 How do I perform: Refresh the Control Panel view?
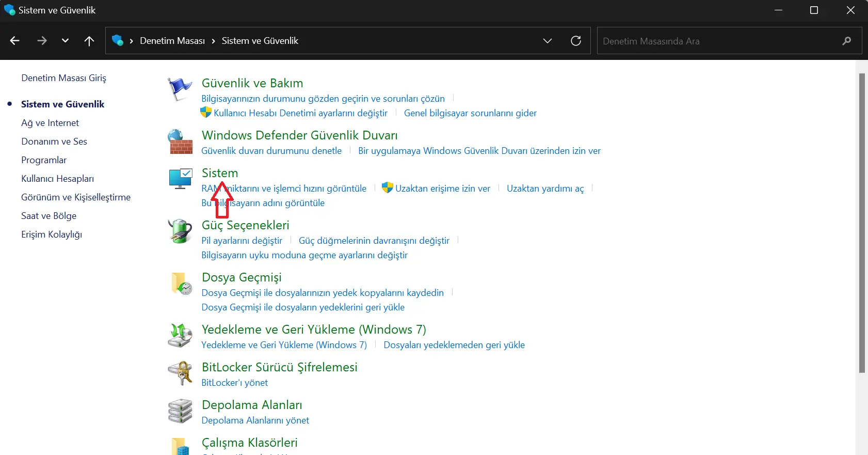tap(576, 40)
